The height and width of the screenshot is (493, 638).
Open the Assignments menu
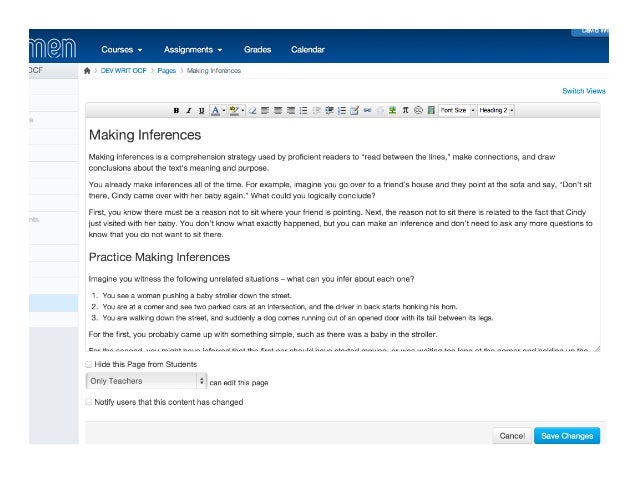(x=193, y=50)
